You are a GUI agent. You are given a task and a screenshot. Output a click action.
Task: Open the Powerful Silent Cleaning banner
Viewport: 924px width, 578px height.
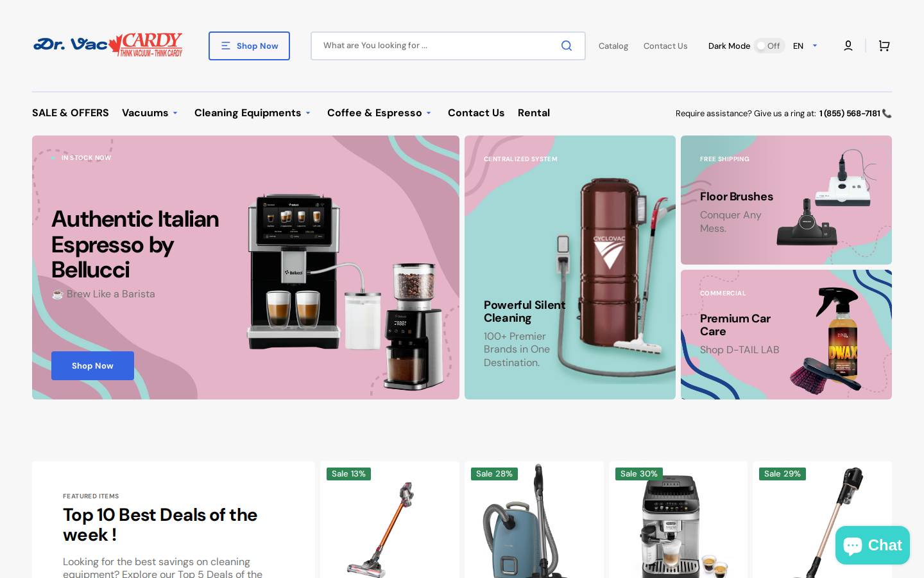(x=570, y=267)
